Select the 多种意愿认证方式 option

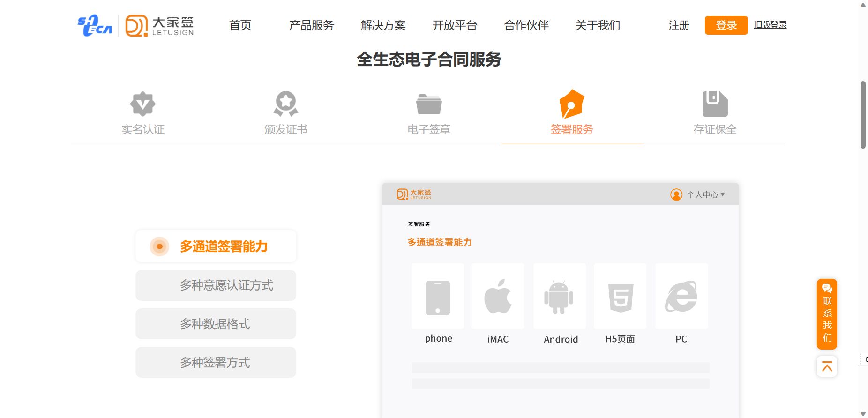pos(216,285)
